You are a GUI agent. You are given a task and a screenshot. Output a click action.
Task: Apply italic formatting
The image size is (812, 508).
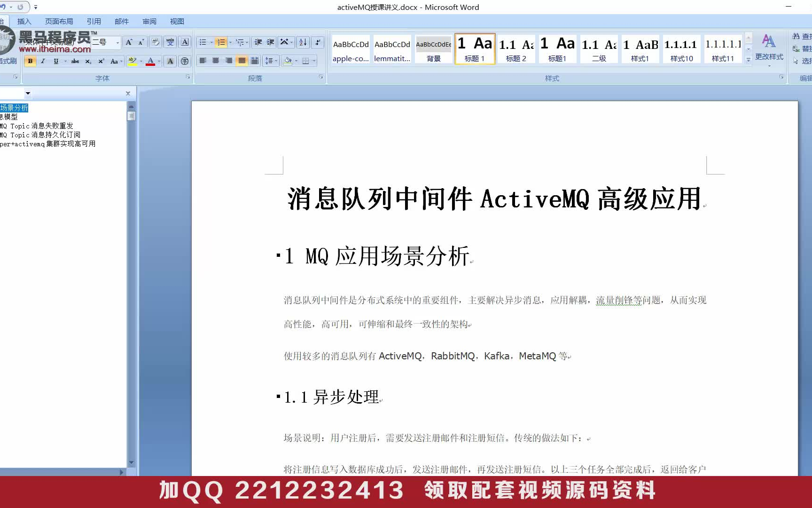pyautogui.click(x=43, y=61)
